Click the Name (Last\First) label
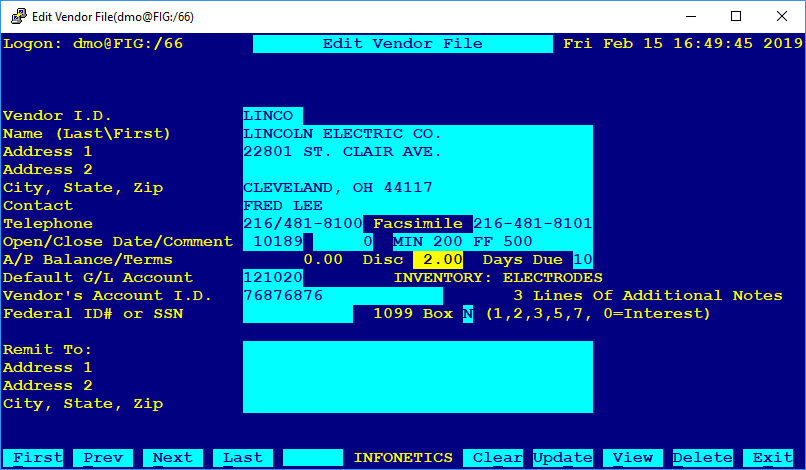806x470 pixels. pyautogui.click(x=86, y=134)
